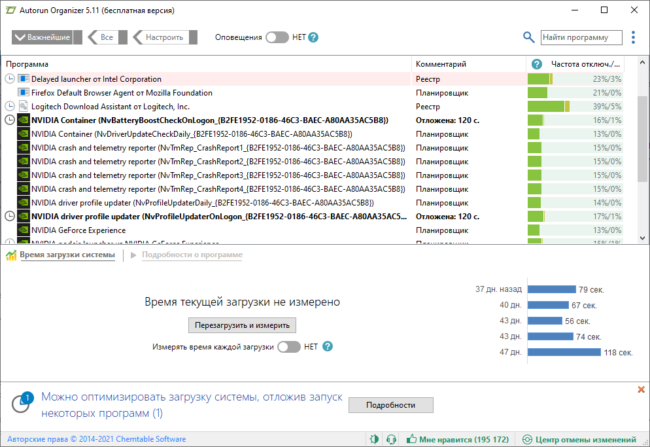Click the Firefox Default Browser Agent icon
The height and width of the screenshot is (447, 650).
[x=24, y=92]
